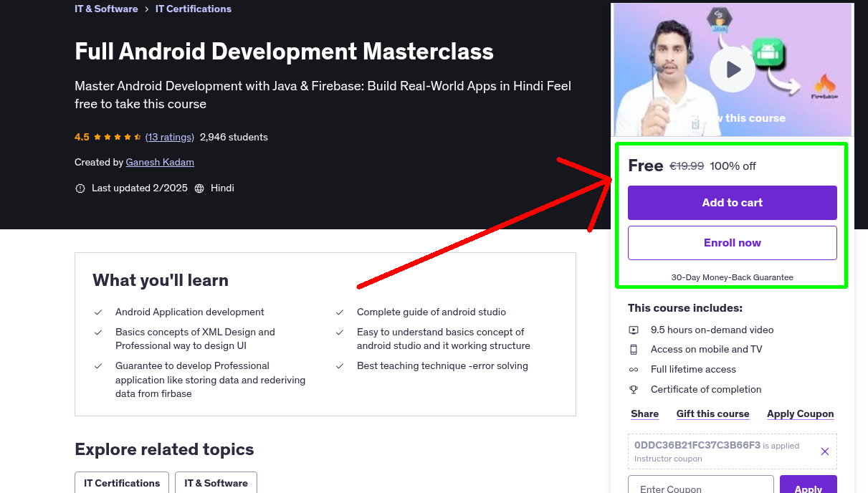Click Enroll now button
This screenshot has width=868, height=493.
pyautogui.click(x=733, y=243)
